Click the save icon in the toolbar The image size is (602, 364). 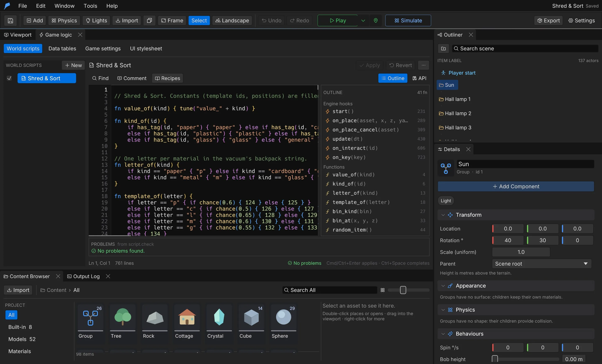10,20
